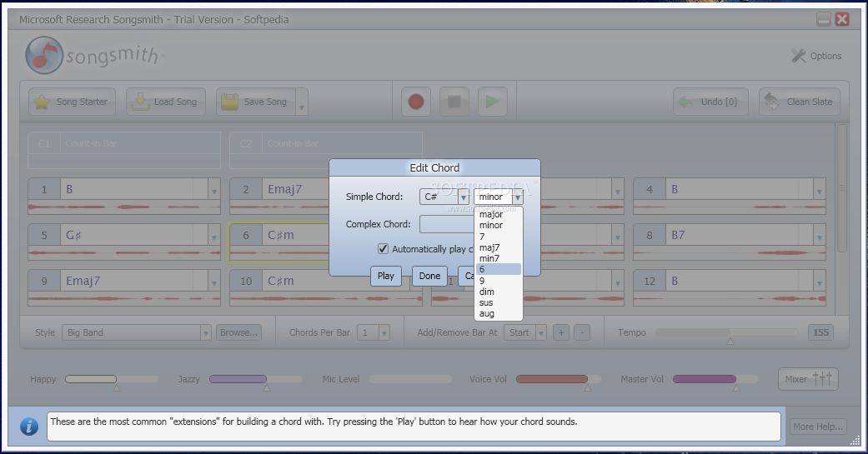
Task: Click the plus add bar button
Action: tap(561, 332)
